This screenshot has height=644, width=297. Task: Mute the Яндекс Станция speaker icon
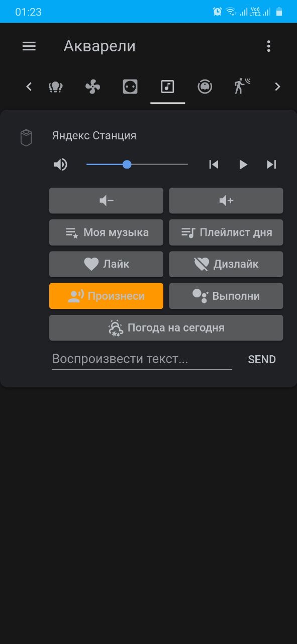tap(61, 165)
